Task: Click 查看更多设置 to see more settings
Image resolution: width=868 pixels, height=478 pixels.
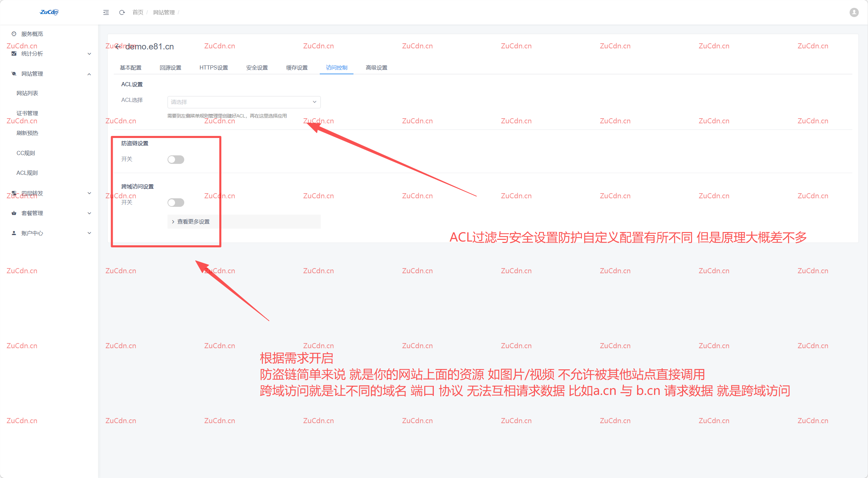Action: [x=193, y=221]
